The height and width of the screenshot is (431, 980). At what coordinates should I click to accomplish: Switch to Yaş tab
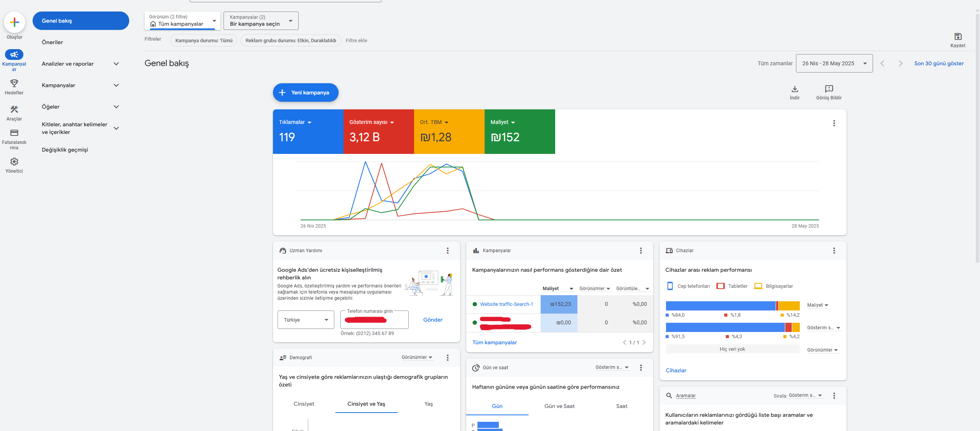pyautogui.click(x=429, y=404)
